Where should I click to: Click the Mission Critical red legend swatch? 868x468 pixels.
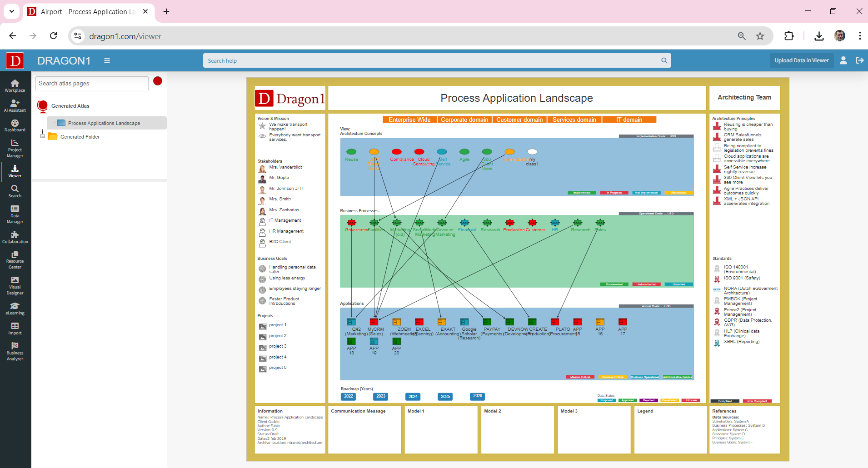tap(580, 377)
